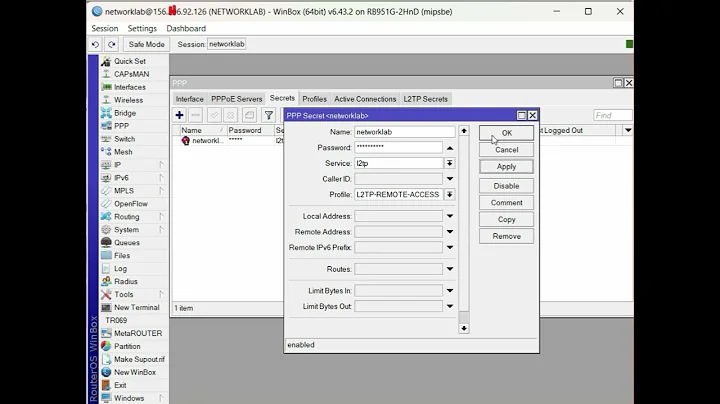Image resolution: width=720 pixels, height=404 pixels.
Task: Toggle Safe Mode
Action: pyautogui.click(x=146, y=44)
